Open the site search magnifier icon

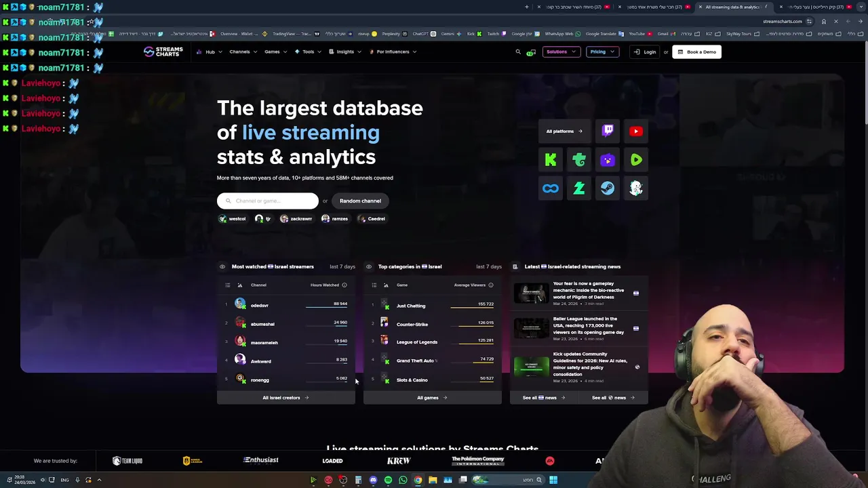tap(518, 52)
